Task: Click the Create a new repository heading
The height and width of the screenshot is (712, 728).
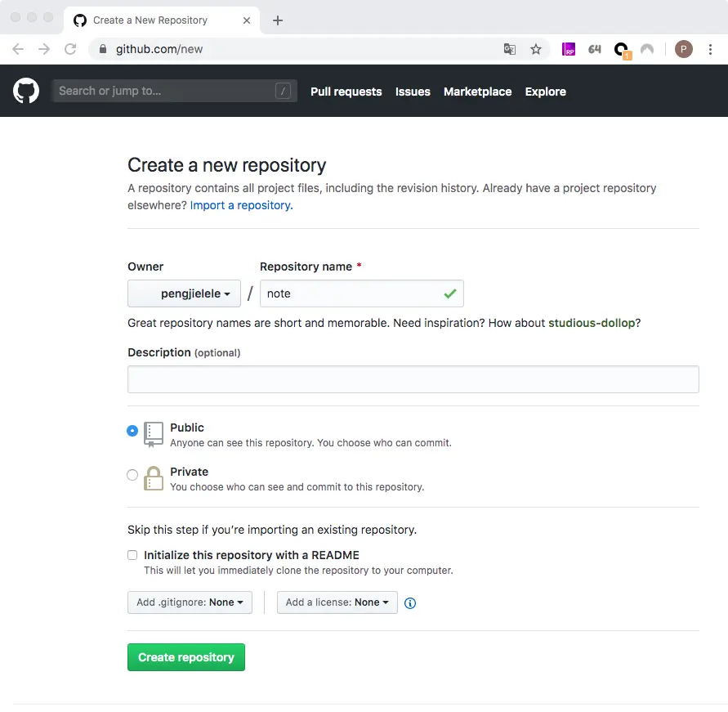Action: click(x=226, y=165)
